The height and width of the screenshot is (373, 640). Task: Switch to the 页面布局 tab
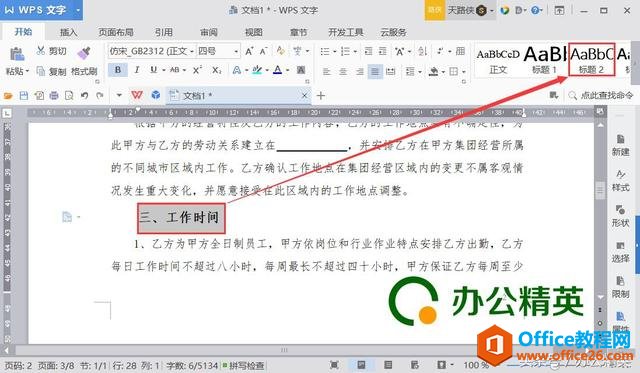click(x=116, y=32)
